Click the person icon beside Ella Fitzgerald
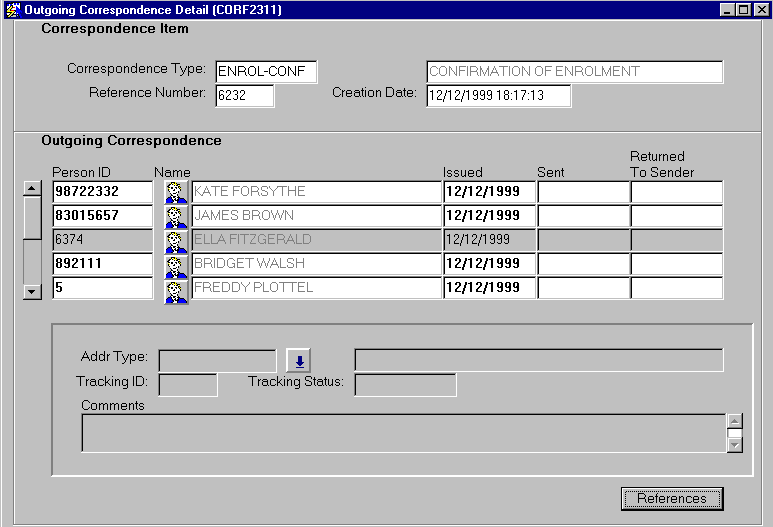This screenshot has width=773, height=527. point(176,240)
